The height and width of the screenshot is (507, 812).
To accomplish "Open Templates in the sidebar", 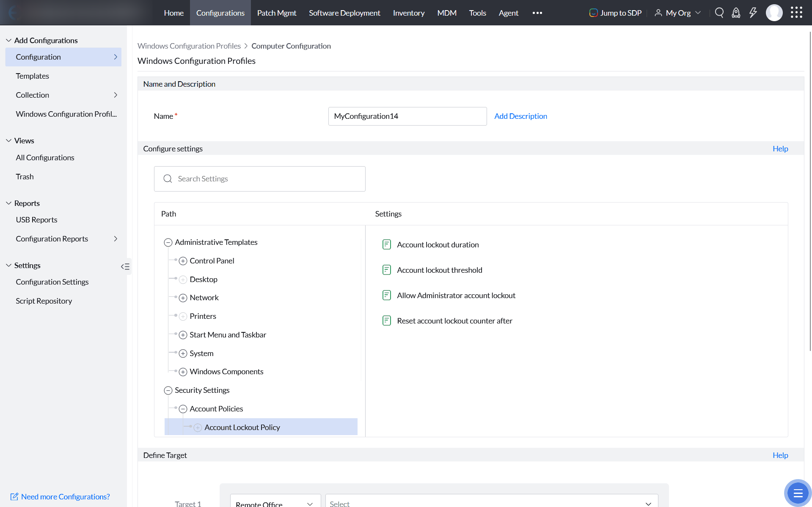I will (32, 76).
